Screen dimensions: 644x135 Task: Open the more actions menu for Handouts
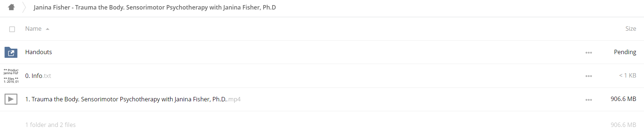click(588, 53)
